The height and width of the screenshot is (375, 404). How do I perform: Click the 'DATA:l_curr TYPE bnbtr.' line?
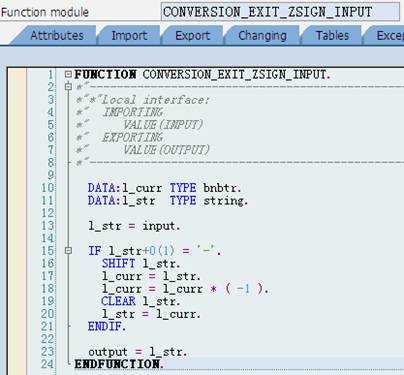click(x=164, y=188)
